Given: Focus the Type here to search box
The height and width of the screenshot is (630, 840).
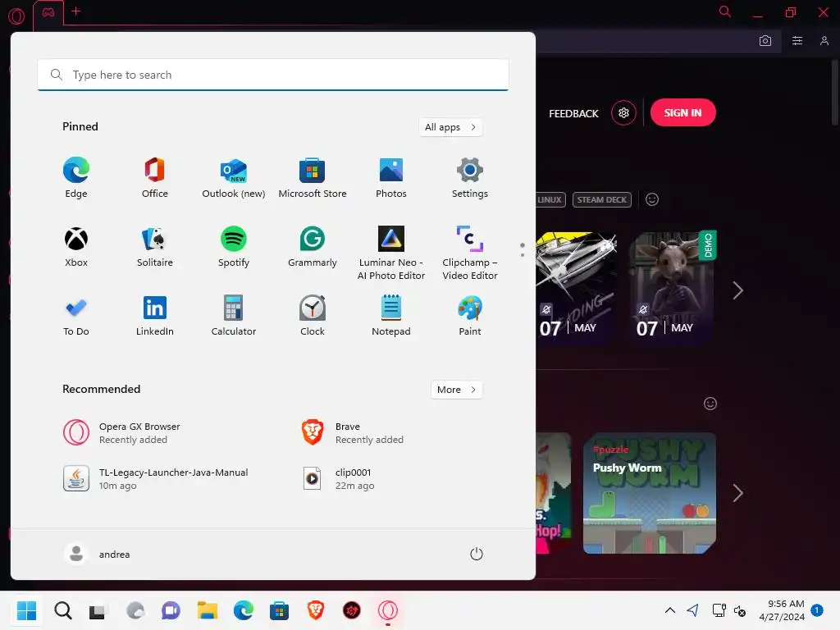Looking at the screenshot, I should coord(273,75).
